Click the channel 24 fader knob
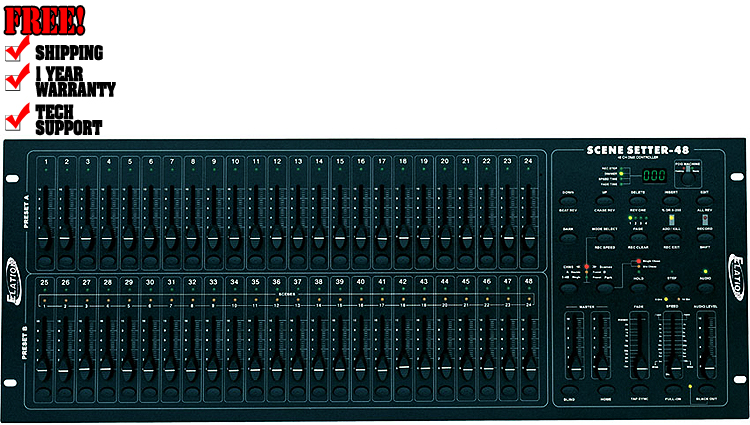 [x=529, y=238]
